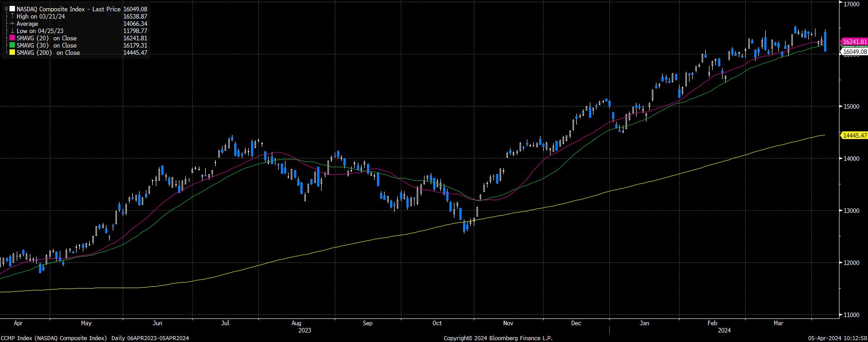Select 'SMAVG (20) on Close' legend label
Image resolution: width=868 pixels, height=342 pixels.
(47, 38)
